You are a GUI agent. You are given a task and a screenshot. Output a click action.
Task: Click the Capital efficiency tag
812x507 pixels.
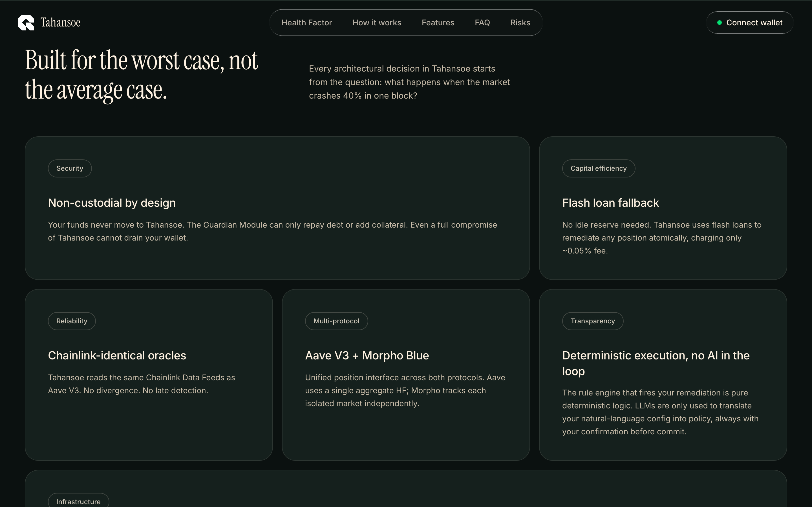click(x=599, y=168)
